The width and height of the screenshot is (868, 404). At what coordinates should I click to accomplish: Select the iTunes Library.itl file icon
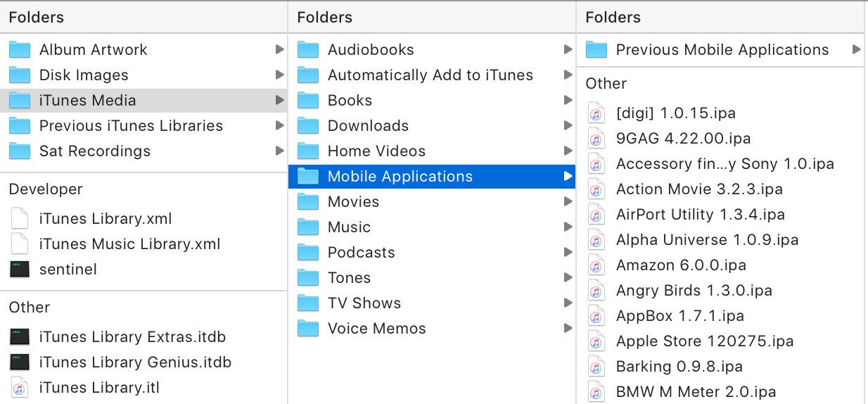(x=20, y=388)
